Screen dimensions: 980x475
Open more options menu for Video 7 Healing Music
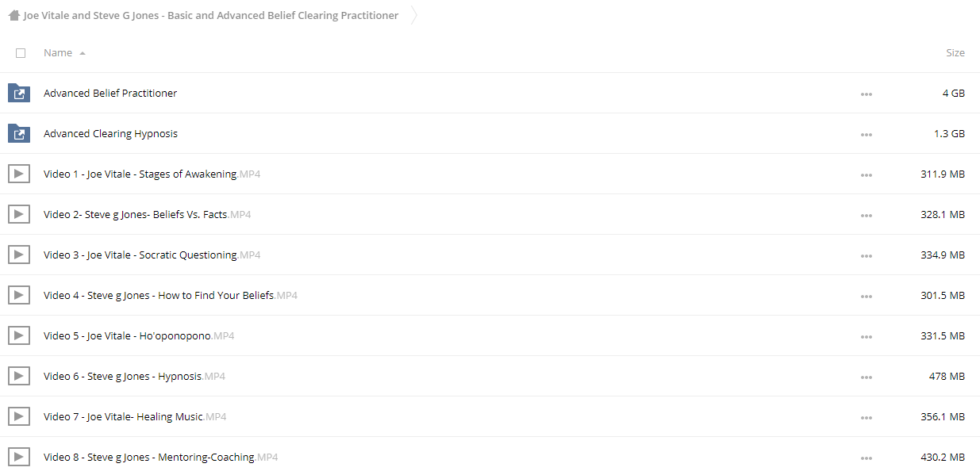(866, 418)
